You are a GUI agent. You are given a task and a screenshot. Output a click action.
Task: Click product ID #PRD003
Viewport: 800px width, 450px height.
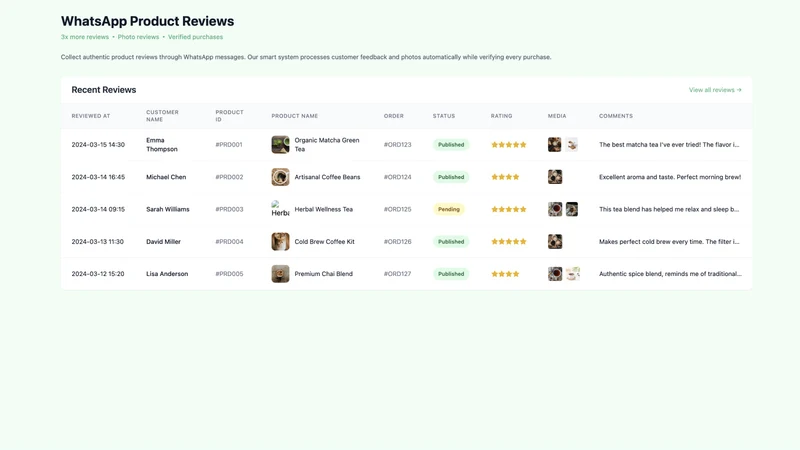(229, 209)
